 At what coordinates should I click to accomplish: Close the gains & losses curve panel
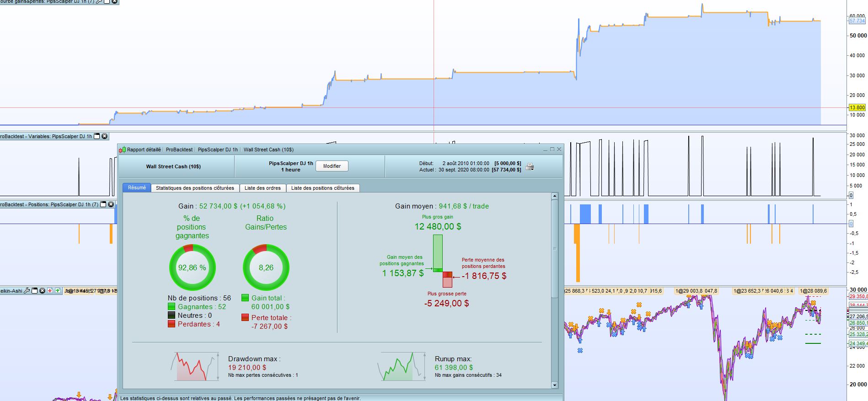(x=114, y=2)
